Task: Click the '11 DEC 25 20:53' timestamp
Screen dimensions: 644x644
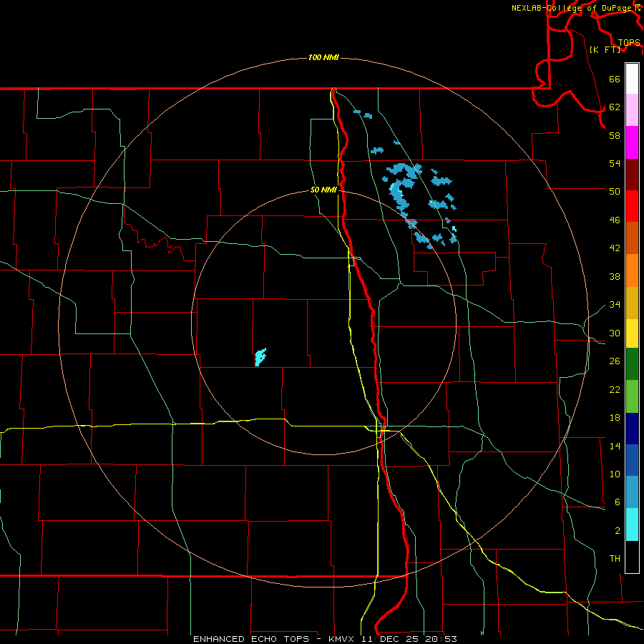Action: click(409, 639)
